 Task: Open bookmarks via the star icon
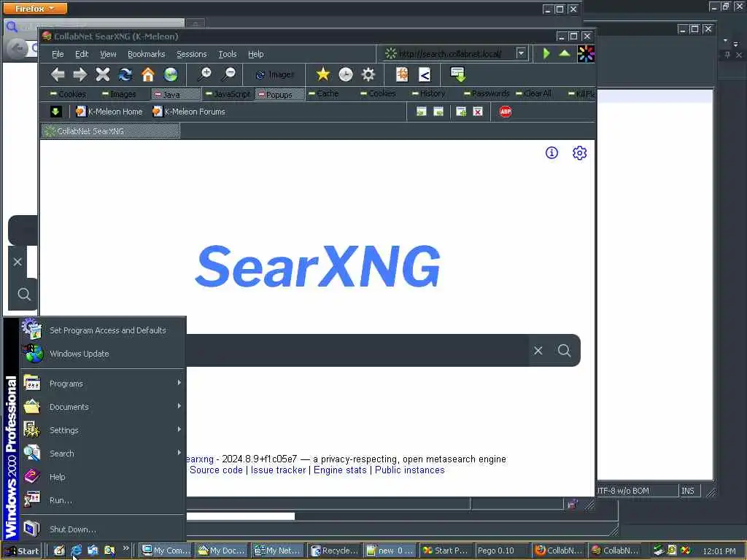click(323, 74)
